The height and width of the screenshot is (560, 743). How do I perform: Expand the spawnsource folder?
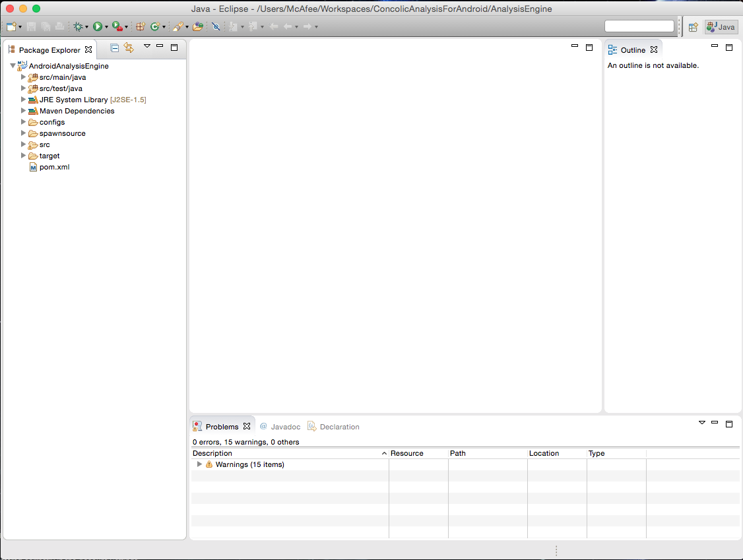coord(22,133)
